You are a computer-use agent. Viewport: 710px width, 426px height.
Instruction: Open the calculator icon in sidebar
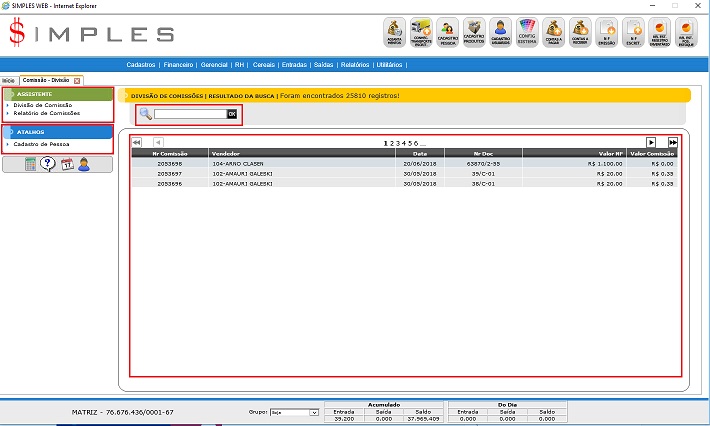(31, 164)
